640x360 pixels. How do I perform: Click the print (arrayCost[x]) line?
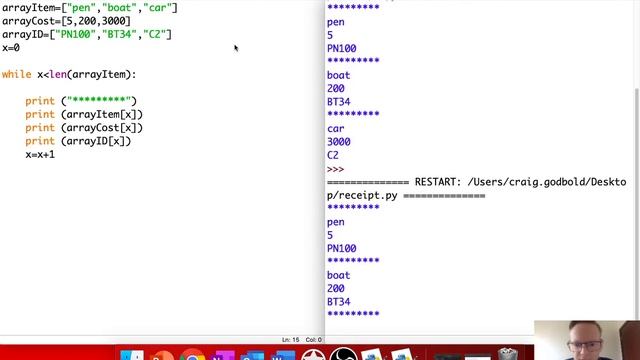click(84, 128)
